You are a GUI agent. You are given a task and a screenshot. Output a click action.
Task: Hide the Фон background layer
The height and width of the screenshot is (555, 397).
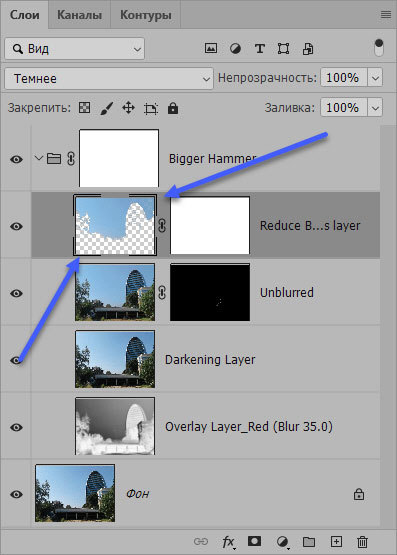click(x=16, y=494)
